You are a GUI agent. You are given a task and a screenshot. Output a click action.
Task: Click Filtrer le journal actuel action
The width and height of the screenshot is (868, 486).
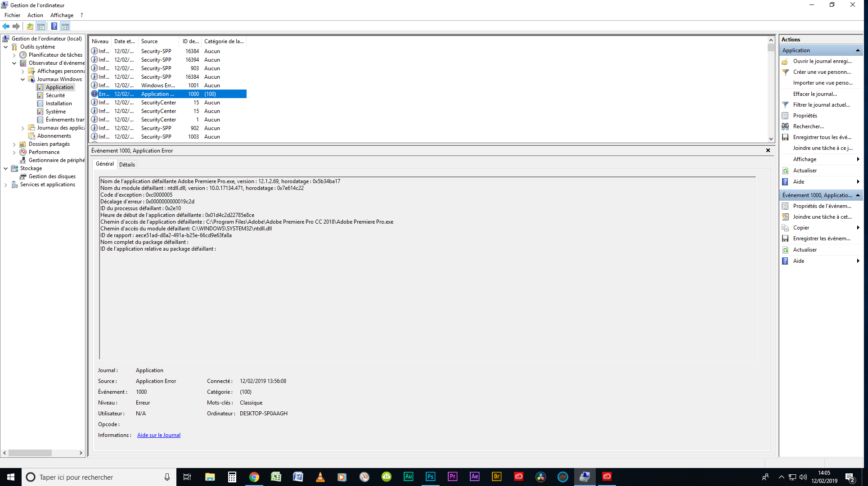tap(822, 105)
